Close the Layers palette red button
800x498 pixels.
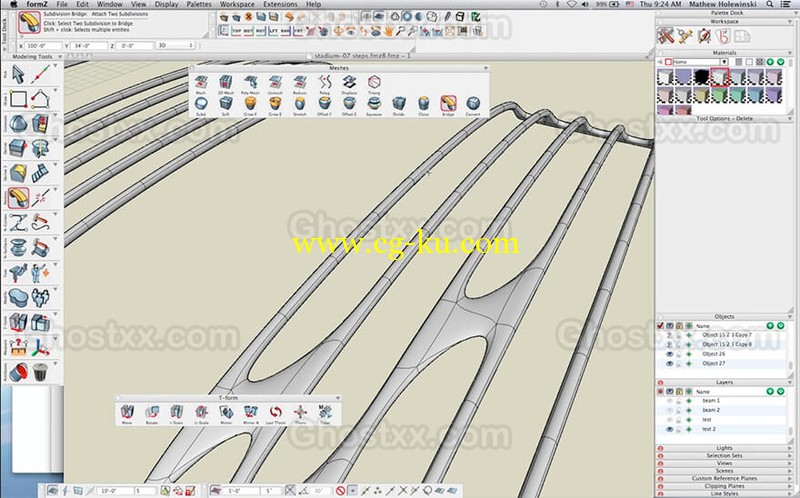pos(660,383)
